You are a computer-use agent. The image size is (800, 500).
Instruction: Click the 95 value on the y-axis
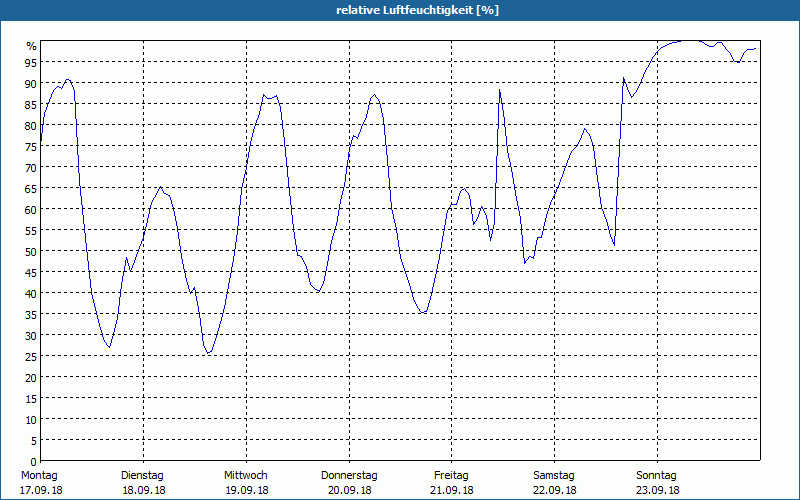32,62
